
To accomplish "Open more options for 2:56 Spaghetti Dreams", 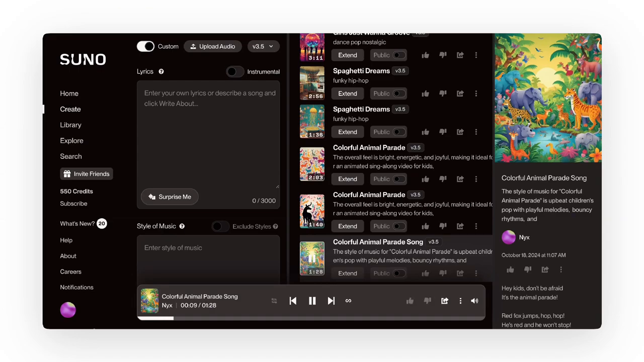I will click(476, 94).
